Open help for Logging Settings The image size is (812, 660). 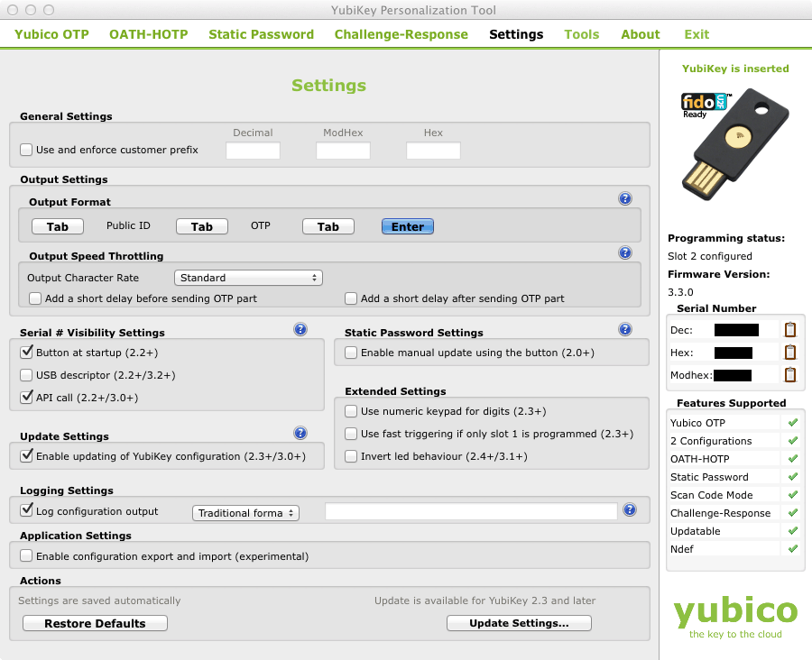click(630, 510)
